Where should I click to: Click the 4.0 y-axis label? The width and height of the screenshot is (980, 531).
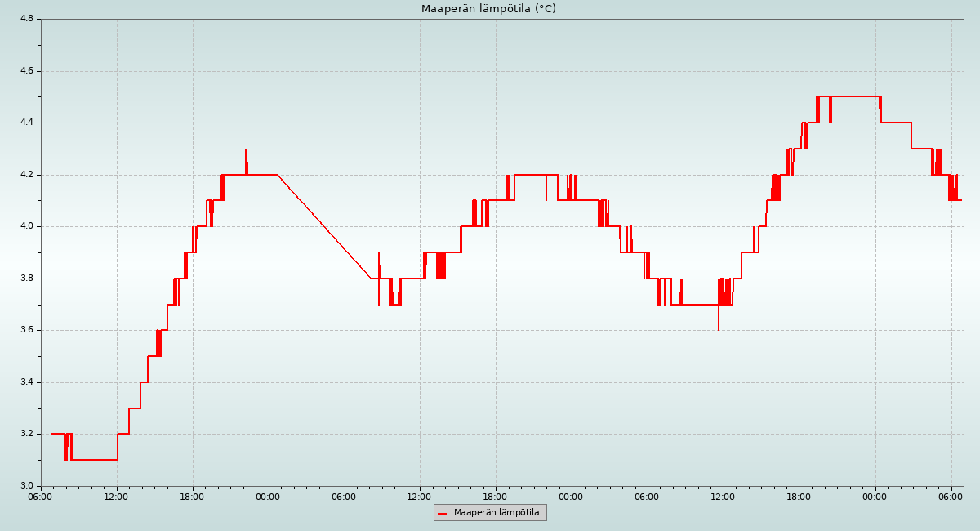24,226
